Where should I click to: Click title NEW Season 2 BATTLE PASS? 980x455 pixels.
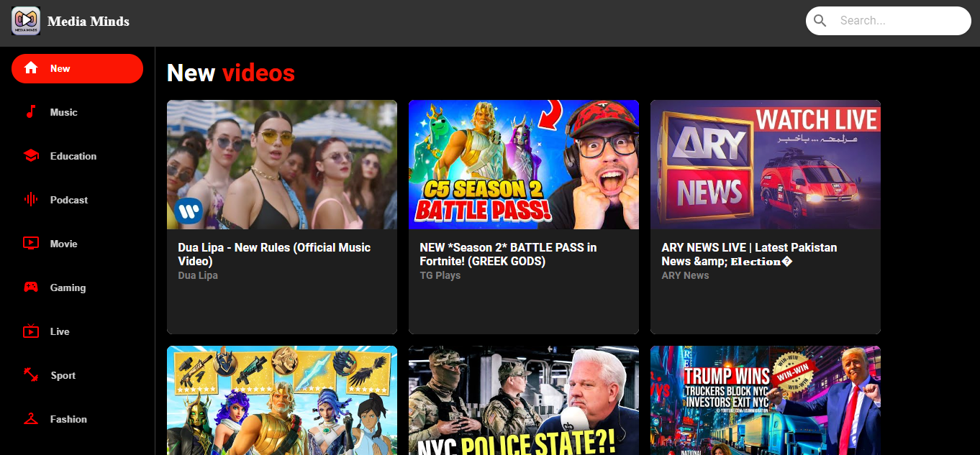point(508,254)
